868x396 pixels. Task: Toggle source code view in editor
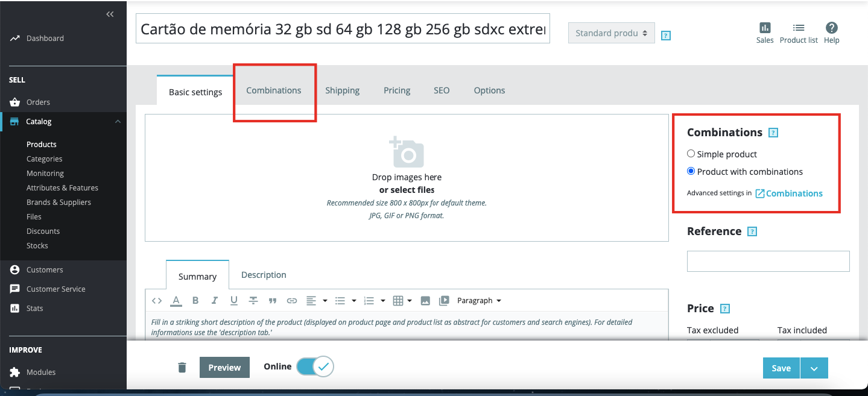pos(157,300)
